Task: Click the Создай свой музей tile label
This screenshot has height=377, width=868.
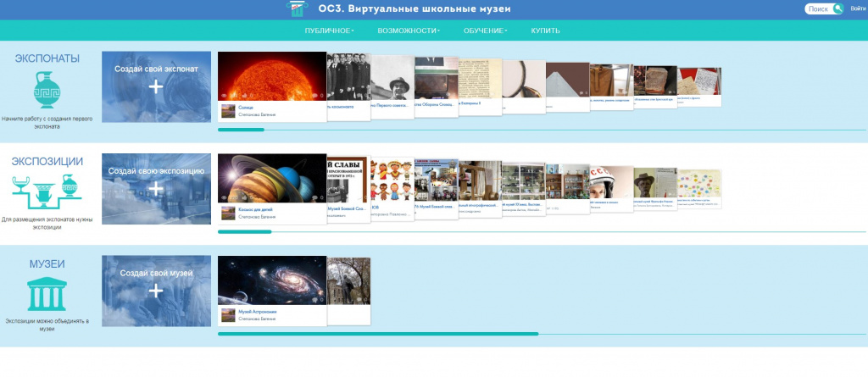Action: (156, 274)
